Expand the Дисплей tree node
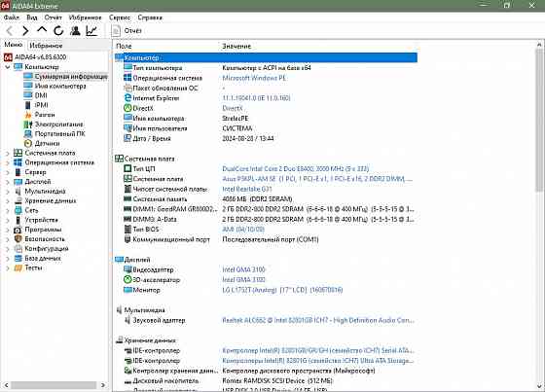This screenshot has width=545, height=392. tap(8, 181)
